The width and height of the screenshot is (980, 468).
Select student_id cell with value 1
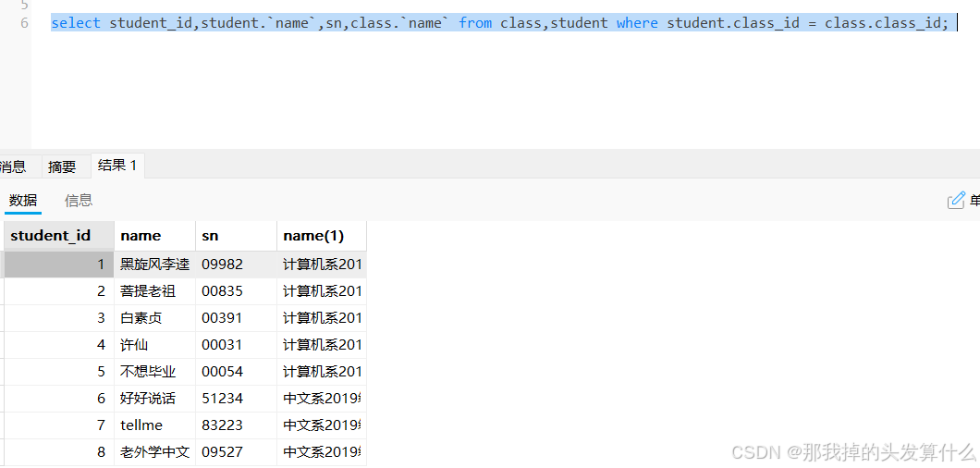(x=59, y=265)
